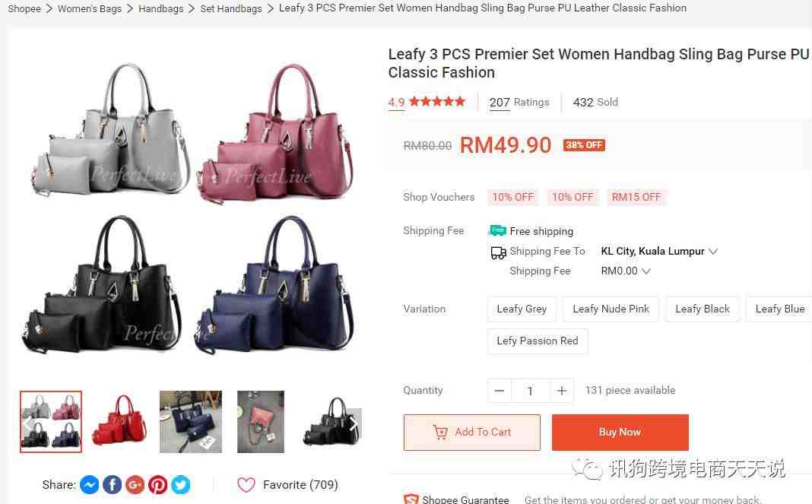The height and width of the screenshot is (504, 812).
Task: Add item with Add To Cart
Action: coord(472,432)
